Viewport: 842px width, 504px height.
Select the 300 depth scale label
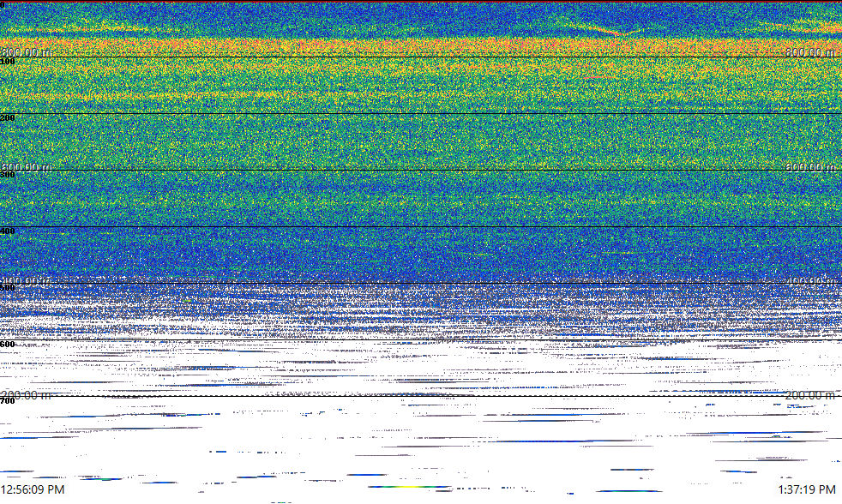8,175
